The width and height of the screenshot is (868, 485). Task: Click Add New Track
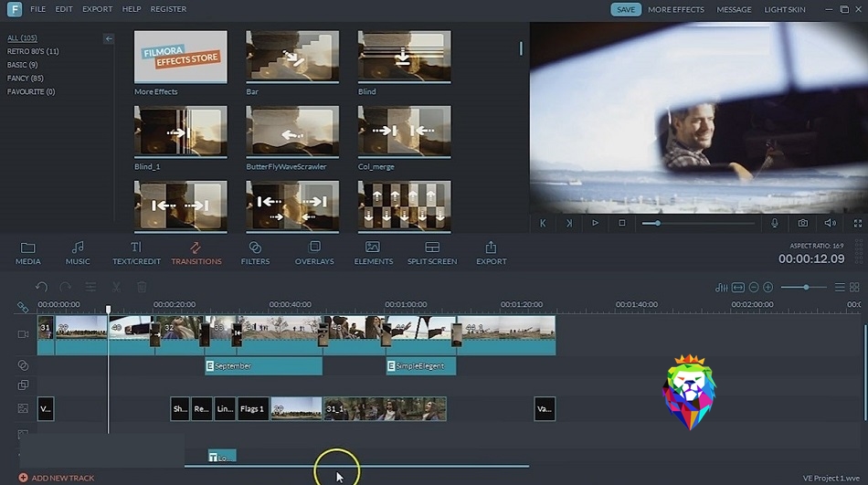(x=57, y=478)
